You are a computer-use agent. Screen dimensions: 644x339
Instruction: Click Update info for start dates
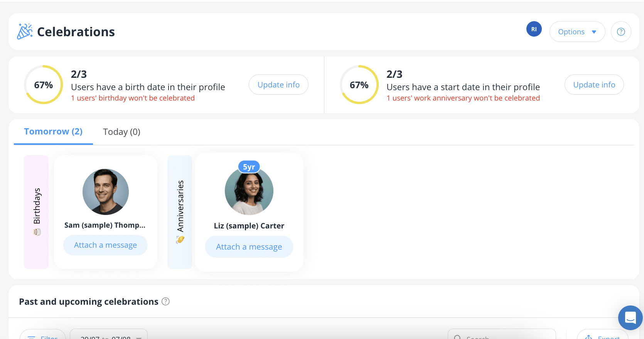coord(594,85)
